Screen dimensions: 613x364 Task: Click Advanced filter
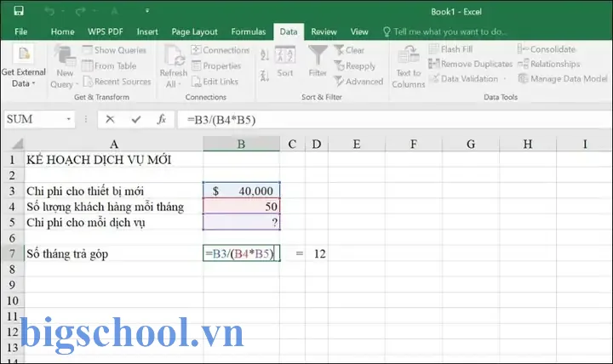358,82
